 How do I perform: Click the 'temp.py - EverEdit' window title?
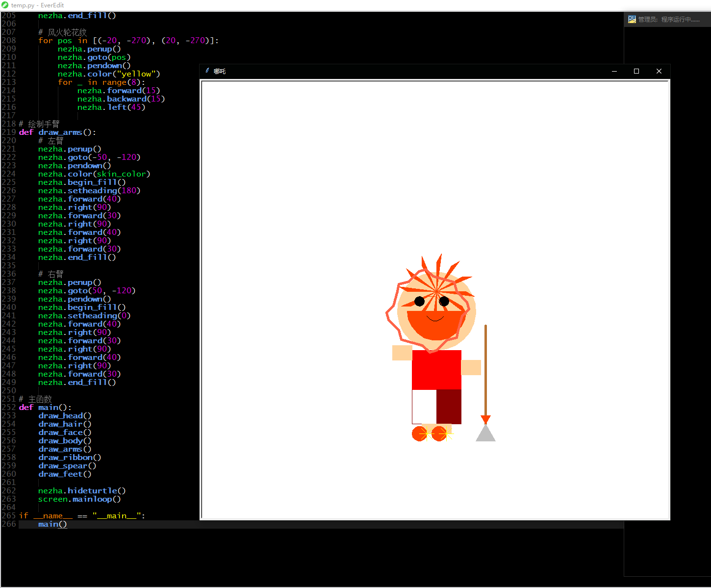(38, 5)
